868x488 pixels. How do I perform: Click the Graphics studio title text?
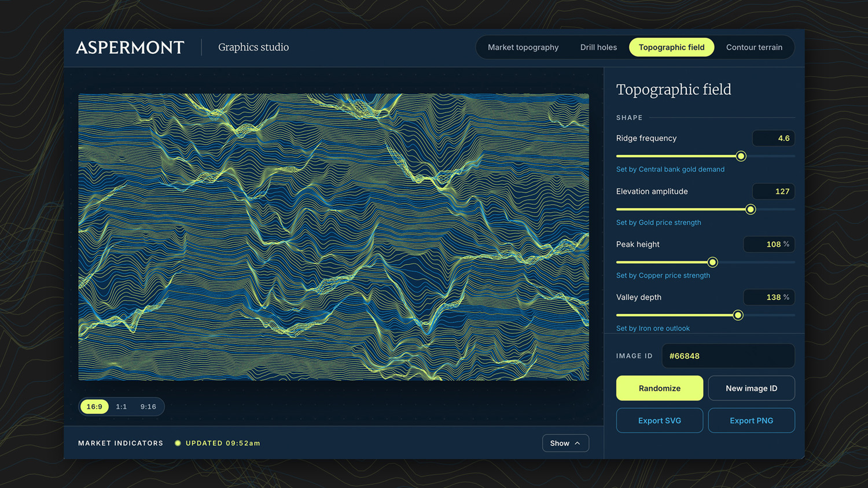pyautogui.click(x=253, y=47)
